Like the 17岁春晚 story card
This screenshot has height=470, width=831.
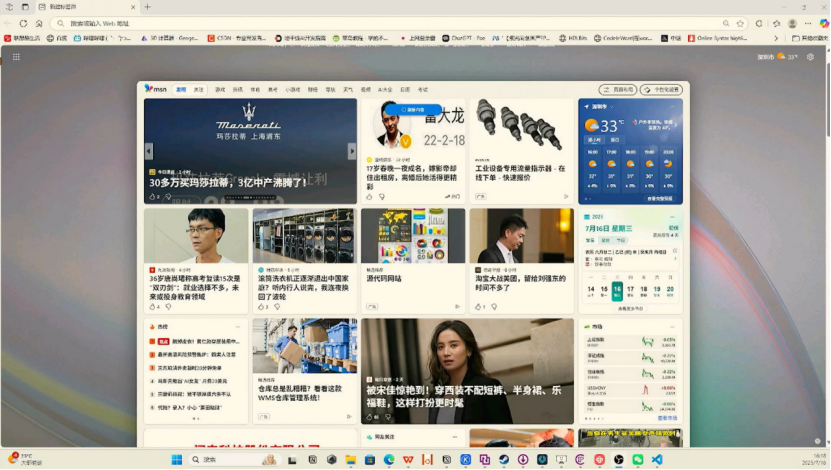click(x=369, y=197)
